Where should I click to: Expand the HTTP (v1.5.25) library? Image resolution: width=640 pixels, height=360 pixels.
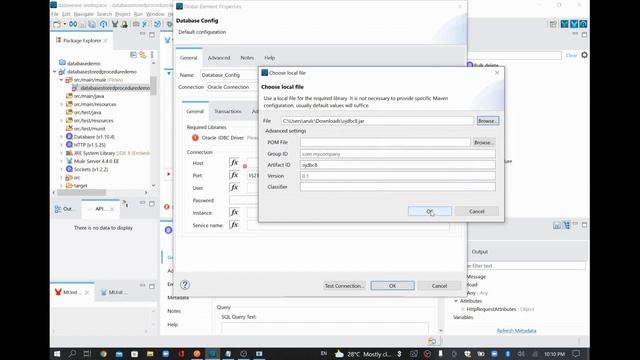click(x=62, y=145)
